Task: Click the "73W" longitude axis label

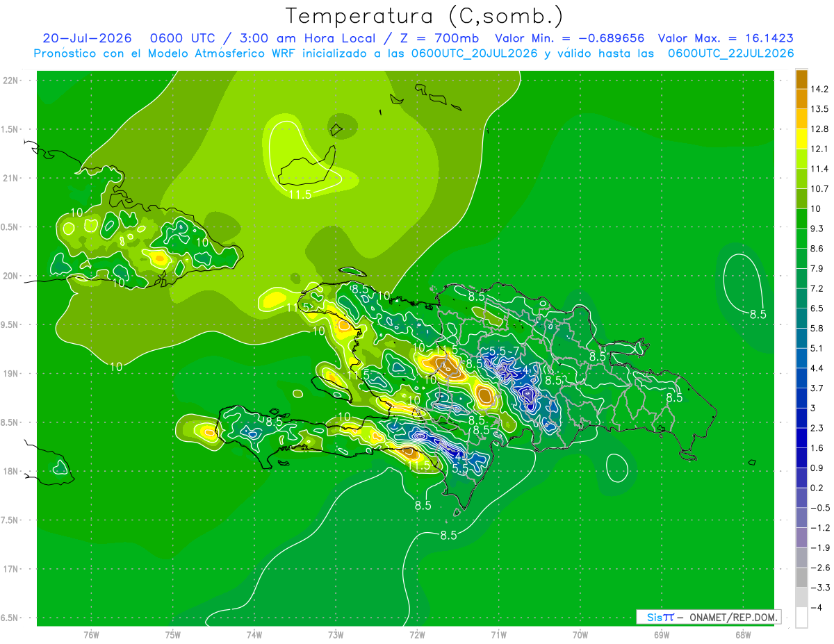Action: point(336,635)
